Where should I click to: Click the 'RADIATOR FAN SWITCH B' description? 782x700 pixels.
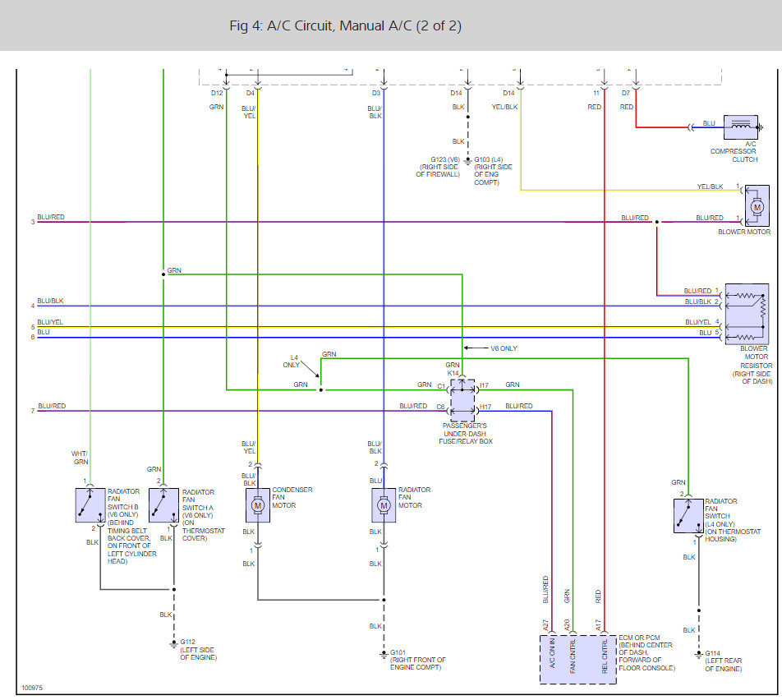coord(132,527)
